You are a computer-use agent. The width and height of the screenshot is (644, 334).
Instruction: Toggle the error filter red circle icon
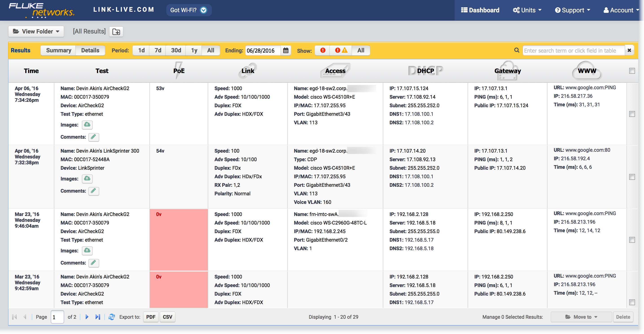click(x=324, y=50)
